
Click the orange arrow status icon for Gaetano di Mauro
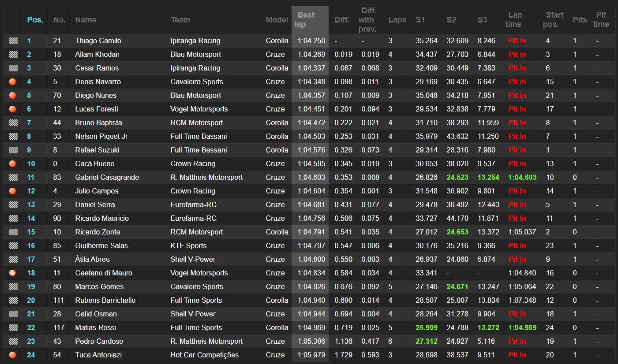pos(13,273)
